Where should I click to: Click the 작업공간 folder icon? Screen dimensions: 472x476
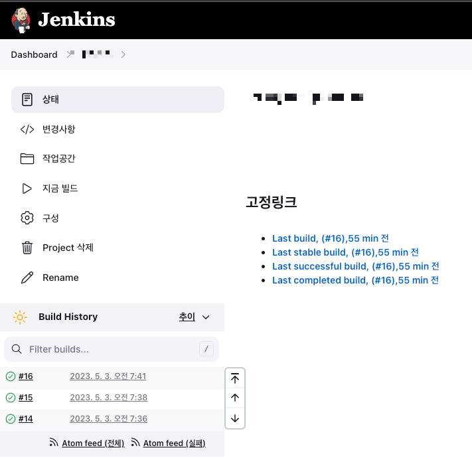pos(27,159)
